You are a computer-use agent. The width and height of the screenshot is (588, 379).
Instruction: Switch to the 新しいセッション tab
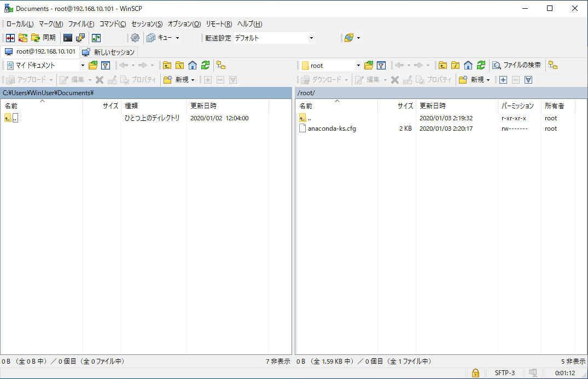point(109,52)
